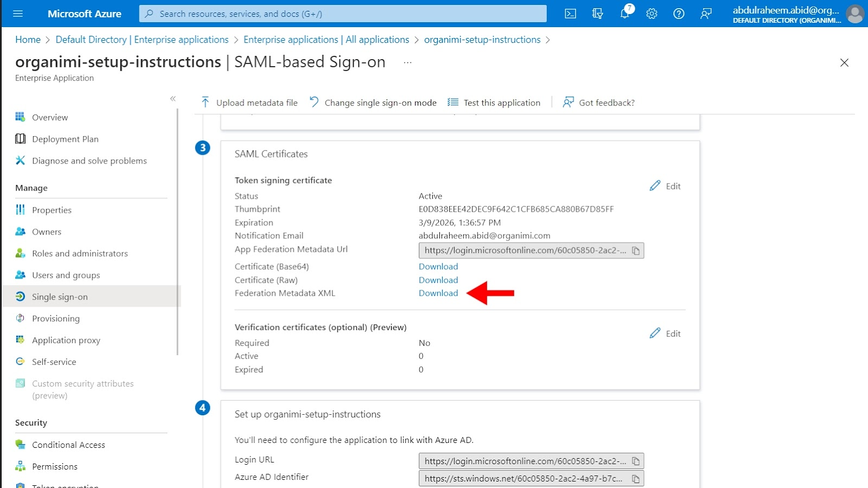Select Single sign-on in the sidebar
This screenshot has height=488, width=868.
pos(60,297)
